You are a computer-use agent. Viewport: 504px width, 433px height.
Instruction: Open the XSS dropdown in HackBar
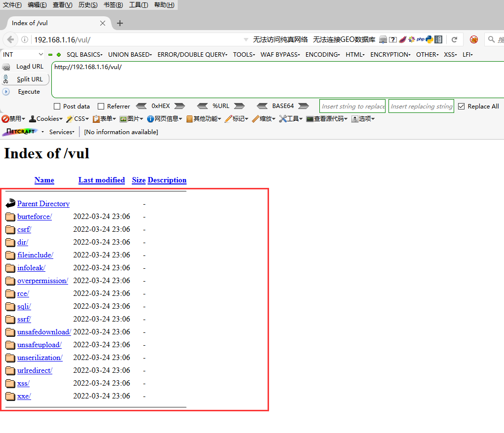tap(450, 55)
